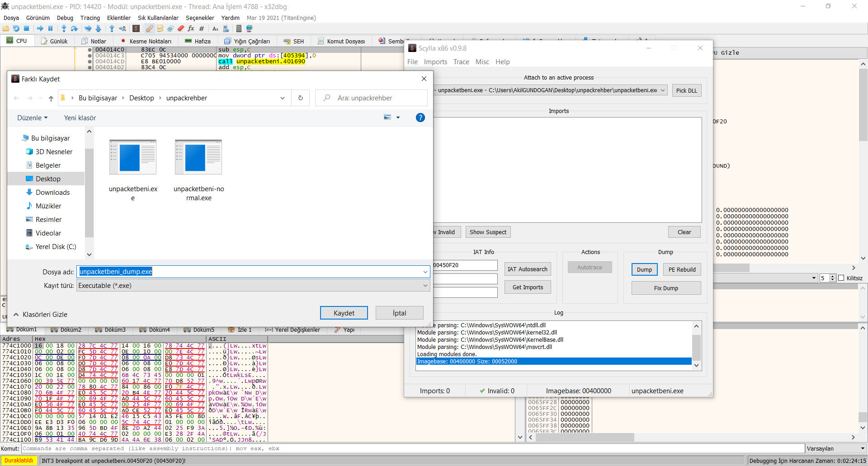Collapse folders via Klasörleri Gizle

coord(40,315)
